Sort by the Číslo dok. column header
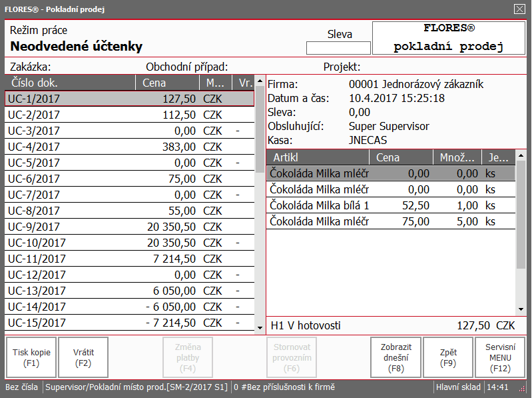The width and height of the screenshot is (532, 398). point(70,83)
